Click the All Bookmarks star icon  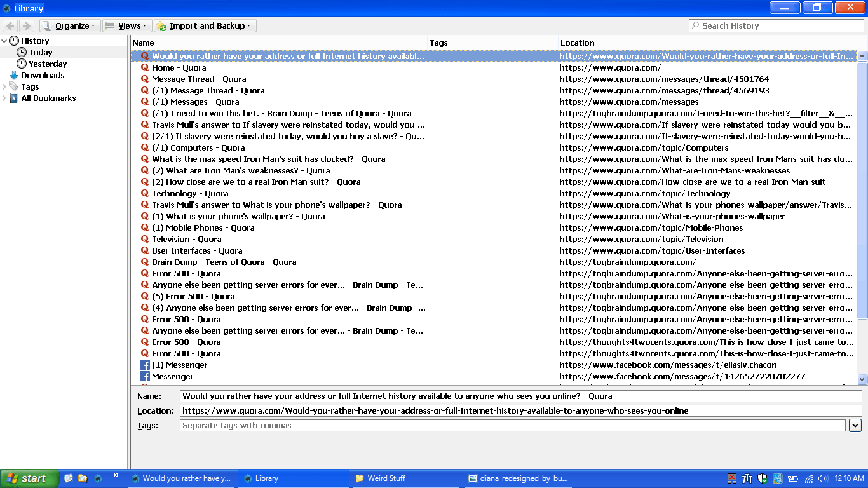click(14, 98)
